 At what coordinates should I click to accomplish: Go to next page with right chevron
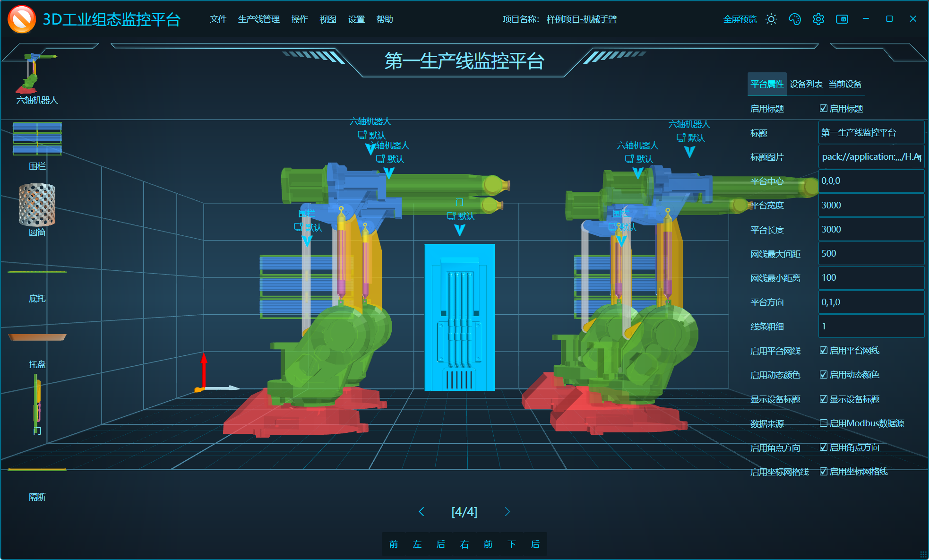508,512
